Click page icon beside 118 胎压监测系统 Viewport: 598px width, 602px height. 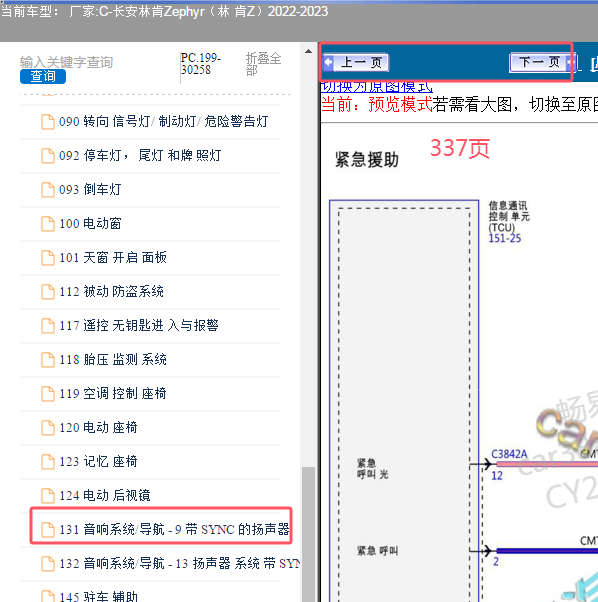pyautogui.click(x=48, y=360)
